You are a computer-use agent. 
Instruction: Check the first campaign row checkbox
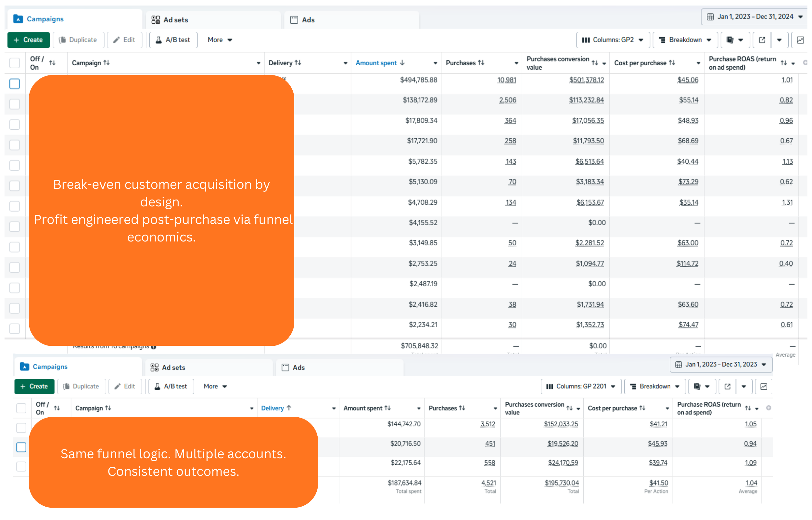click(x=14, y=84)
